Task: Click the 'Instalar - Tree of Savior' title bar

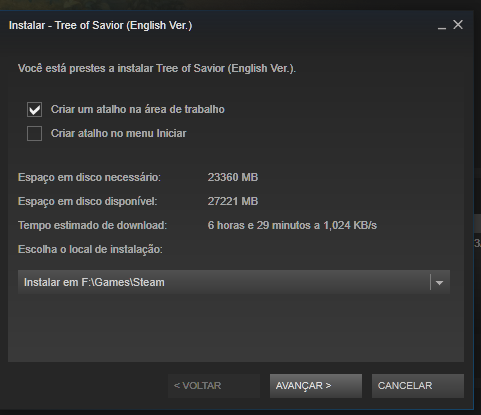Action: tap(101, 25)
